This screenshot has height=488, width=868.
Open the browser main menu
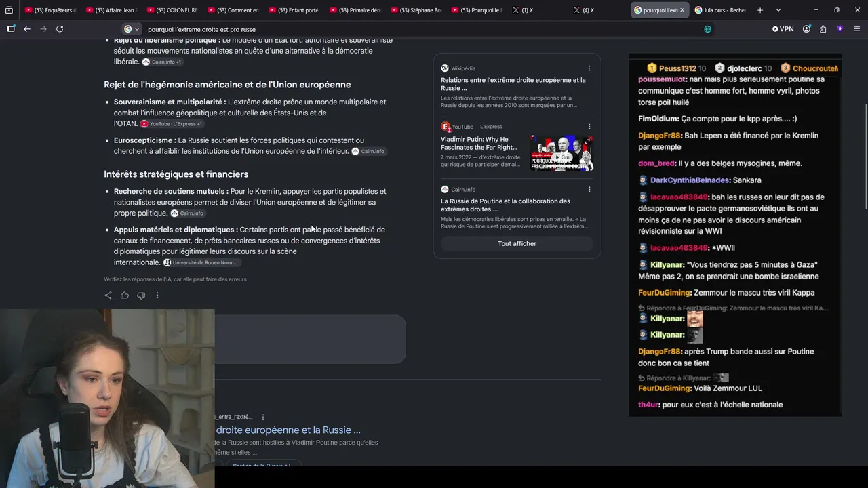click(x=857, y=29)
